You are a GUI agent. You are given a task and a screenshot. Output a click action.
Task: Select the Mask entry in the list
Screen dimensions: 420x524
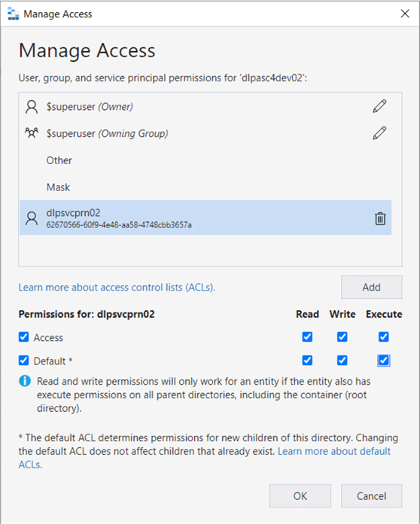pos(205,187)
